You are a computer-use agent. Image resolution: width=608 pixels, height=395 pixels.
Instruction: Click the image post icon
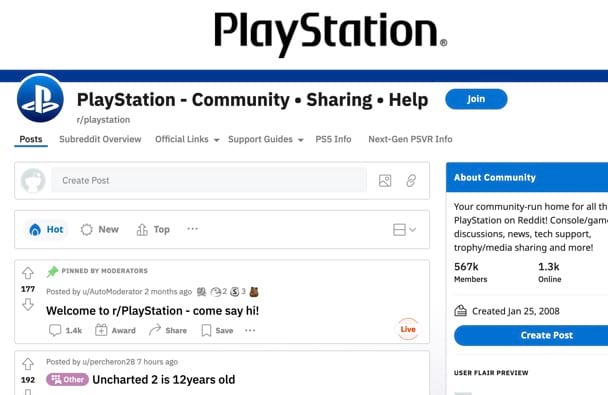click(385, 181)
